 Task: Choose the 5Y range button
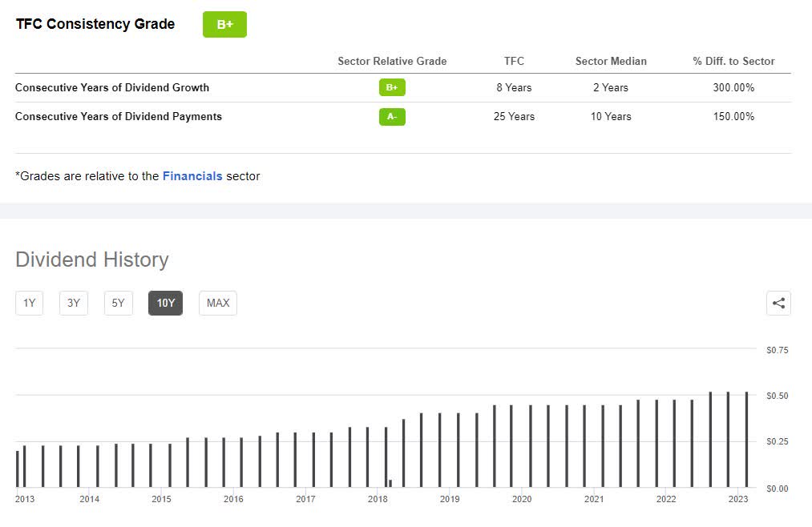tap(118, 303)
